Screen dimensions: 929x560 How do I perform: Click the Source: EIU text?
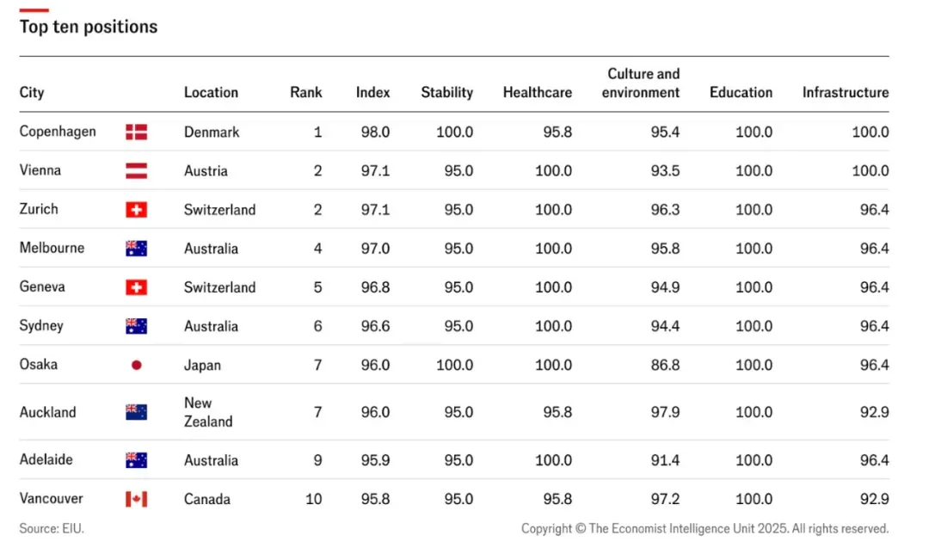pos(52,528)
